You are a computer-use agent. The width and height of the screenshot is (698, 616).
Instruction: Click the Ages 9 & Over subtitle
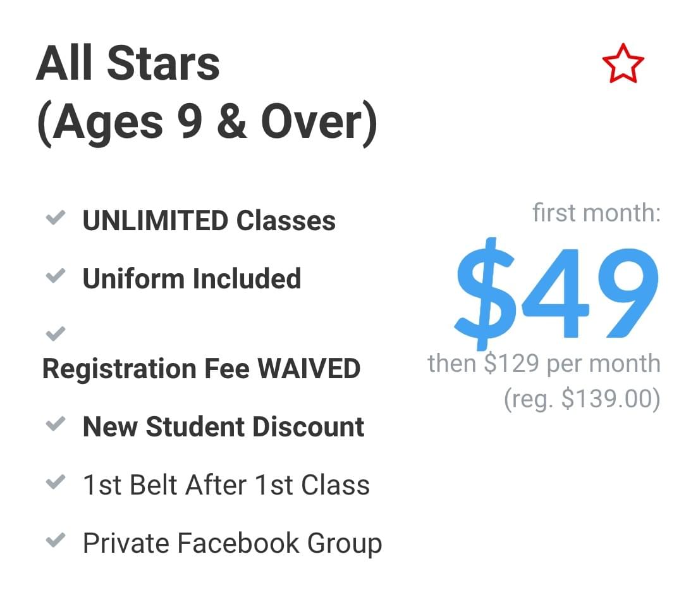[207, 123]
